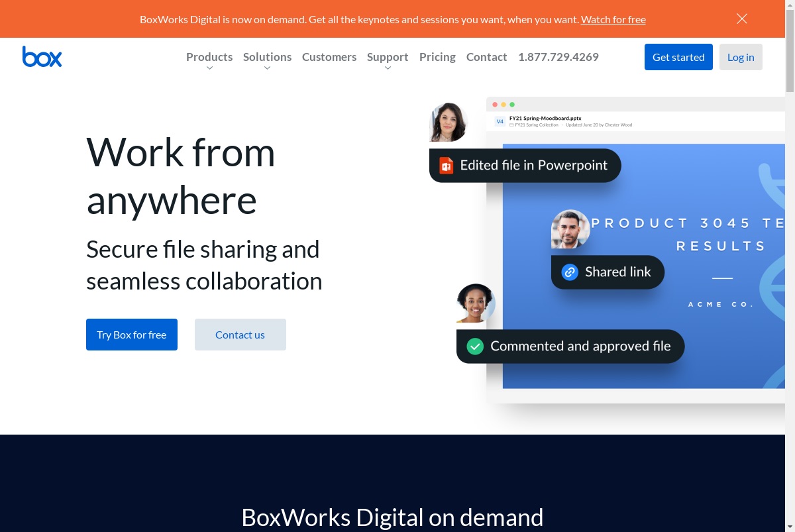Click the avatar above Commented and approved file
This screenshot has width=795, height=532.
(476, 303)
